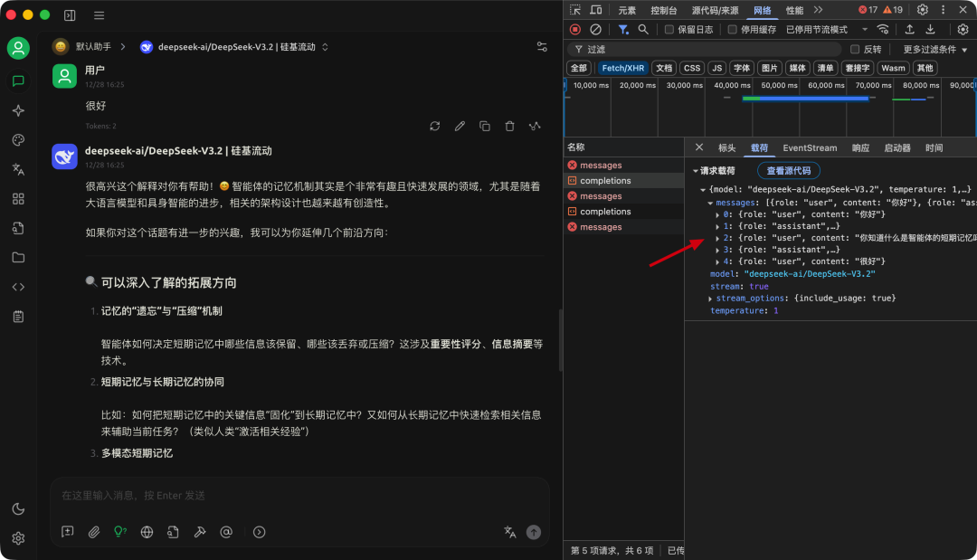Stop network recording with the red record icon
The height and width of the screenshot is (560, 977).
coord(574,30)
